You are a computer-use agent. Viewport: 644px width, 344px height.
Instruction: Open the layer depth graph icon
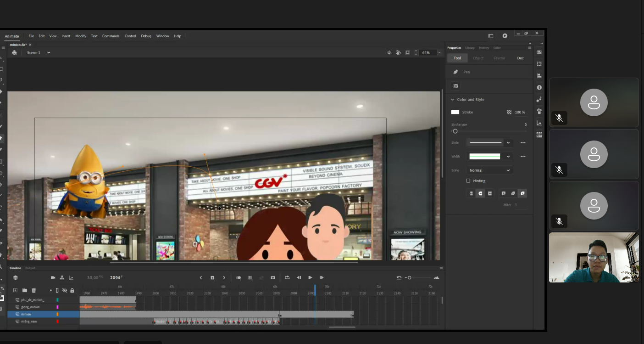coord(71,277)
